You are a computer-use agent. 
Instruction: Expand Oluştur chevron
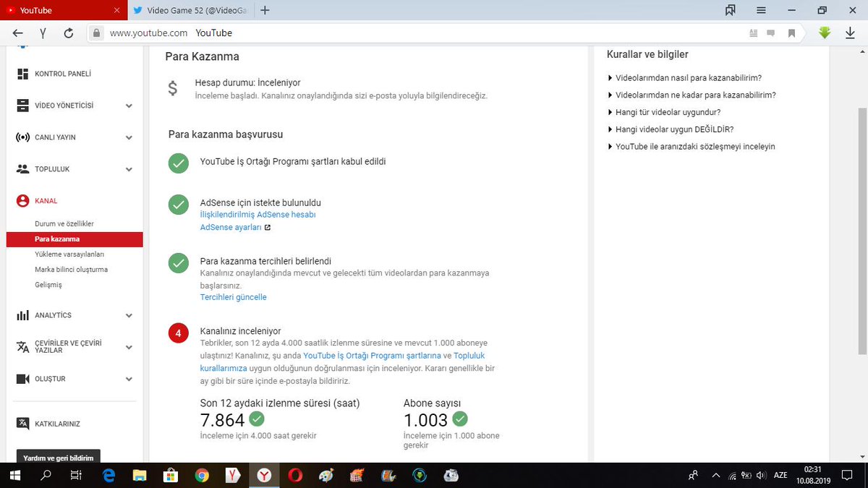tap(129, 379)
